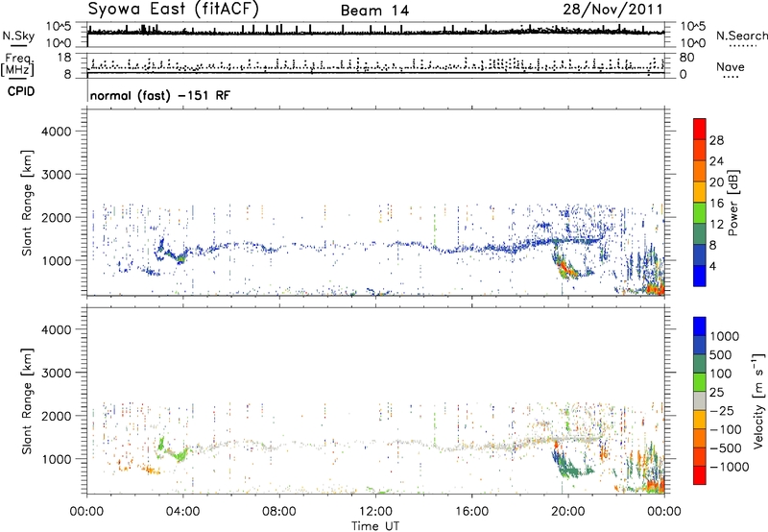Click the "28" power colorbar tick
This screenshot has height=532, width=768.
pyautogui.click(x=716, y=140)
